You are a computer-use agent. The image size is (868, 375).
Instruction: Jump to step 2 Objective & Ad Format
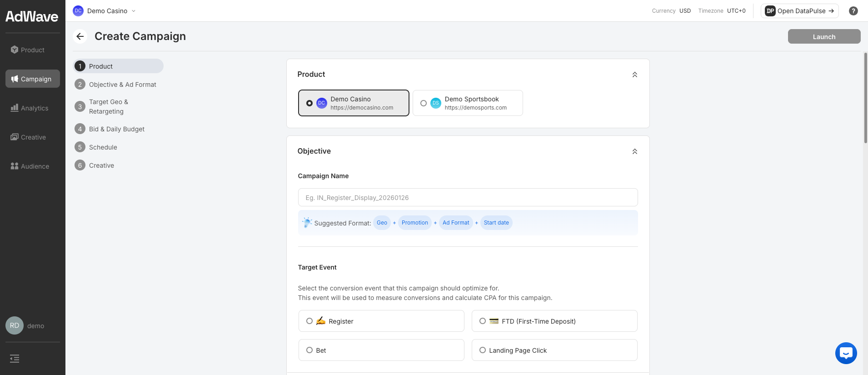118,85
